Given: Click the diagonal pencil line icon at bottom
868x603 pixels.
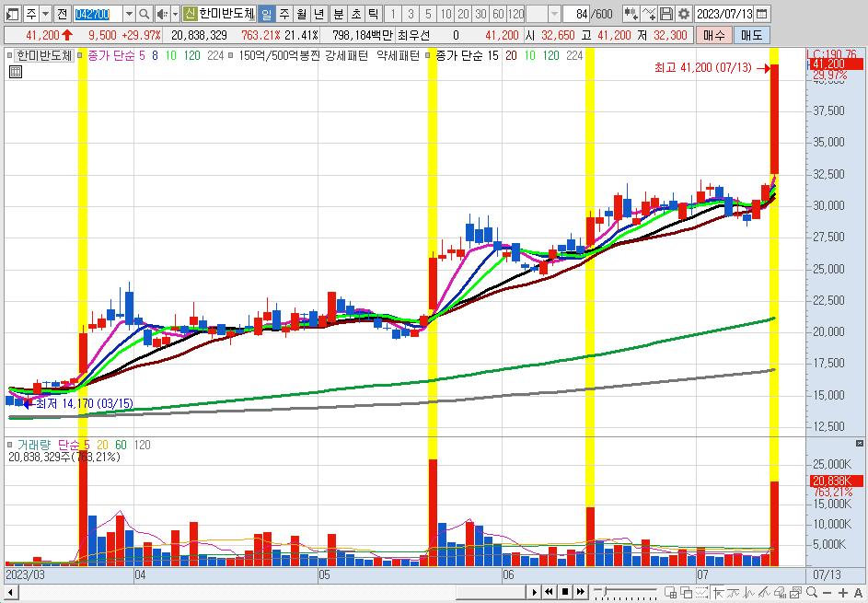Looking at the screenshot, I should click(x=765, y=592).
